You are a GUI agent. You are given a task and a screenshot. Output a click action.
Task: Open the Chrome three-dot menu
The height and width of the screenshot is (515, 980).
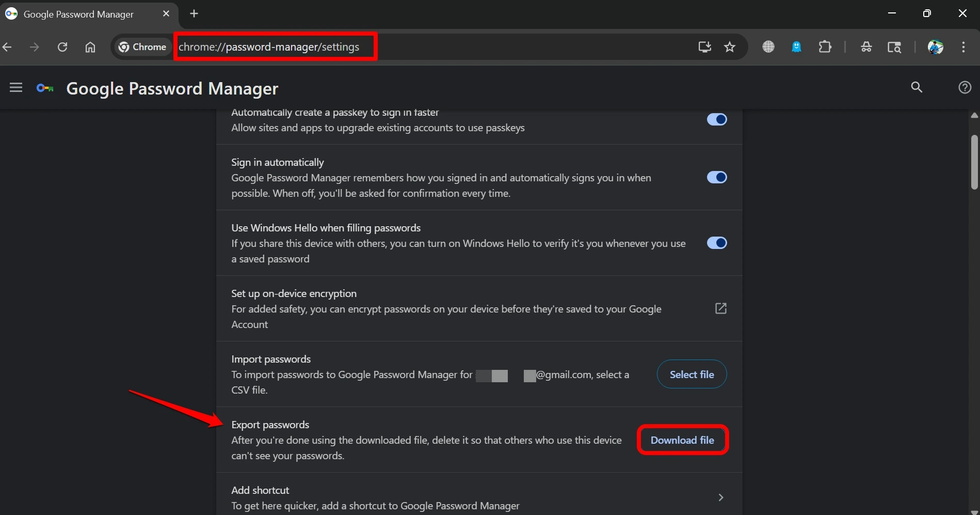click(x=962, y=47)
